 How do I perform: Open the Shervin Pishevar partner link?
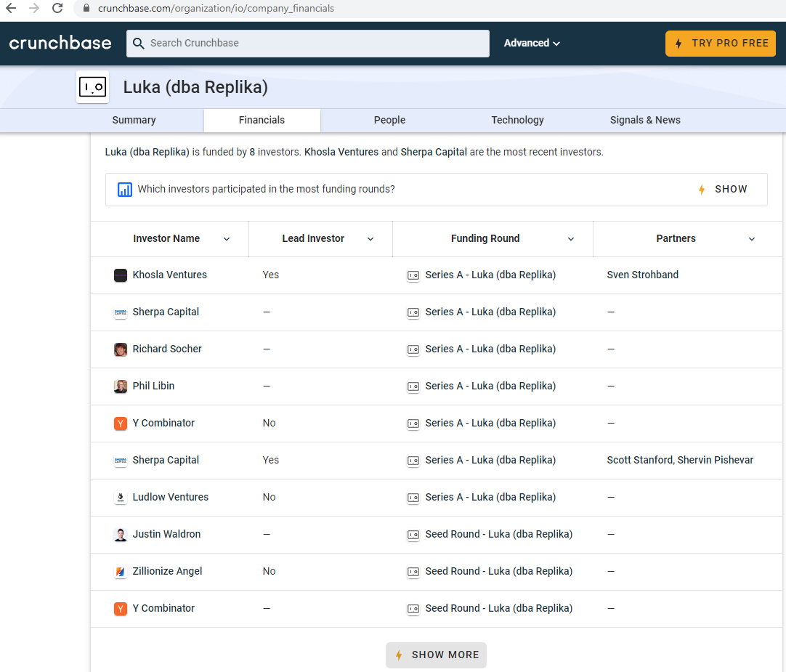pos(716,460)
